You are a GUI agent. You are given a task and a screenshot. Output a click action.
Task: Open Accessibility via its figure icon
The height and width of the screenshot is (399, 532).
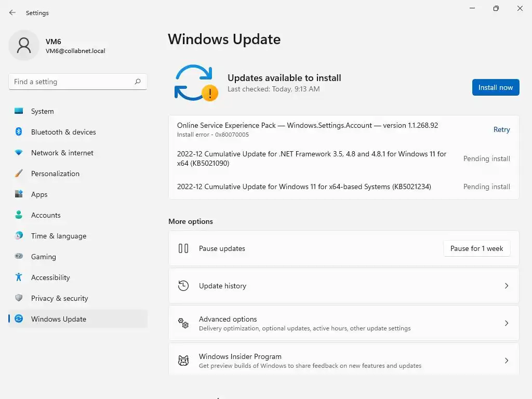point(19,277)
